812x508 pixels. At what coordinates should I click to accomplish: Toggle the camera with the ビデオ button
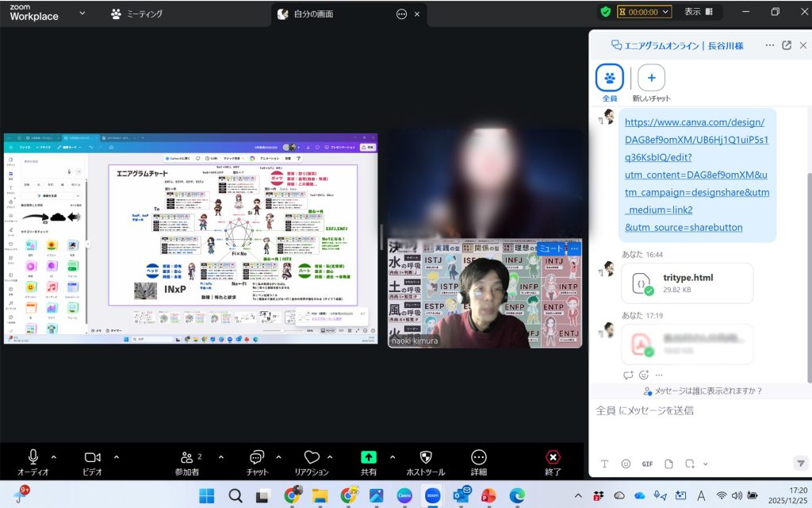pyautogui.click(x=93, y=457)
